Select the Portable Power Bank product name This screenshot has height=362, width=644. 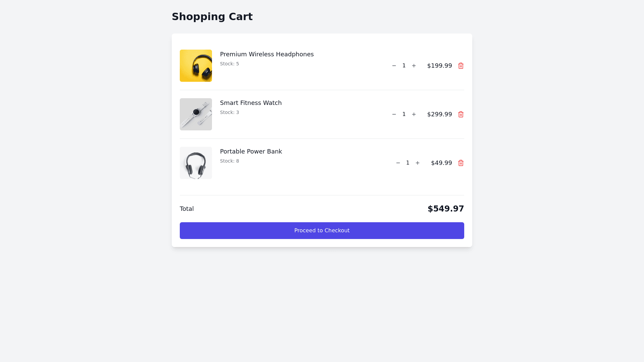click(x=251, y=152)
